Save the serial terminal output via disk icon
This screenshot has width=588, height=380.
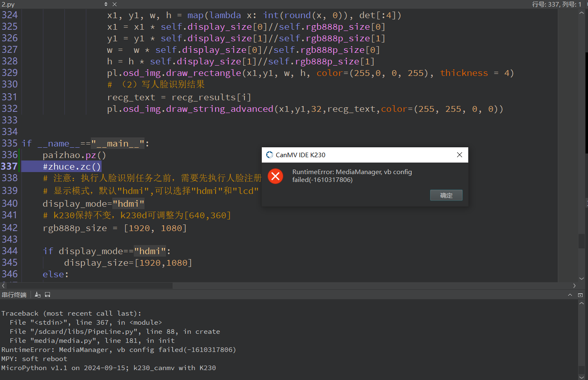[47, 295]
